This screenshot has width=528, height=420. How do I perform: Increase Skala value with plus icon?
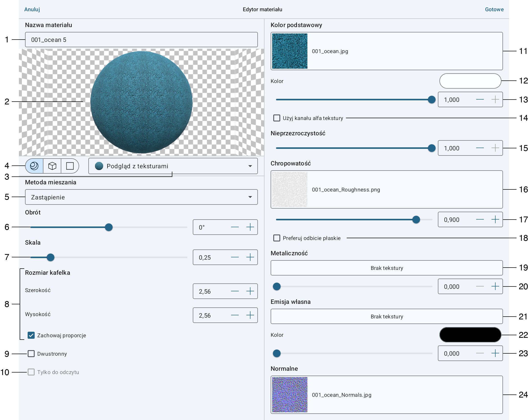250,257
